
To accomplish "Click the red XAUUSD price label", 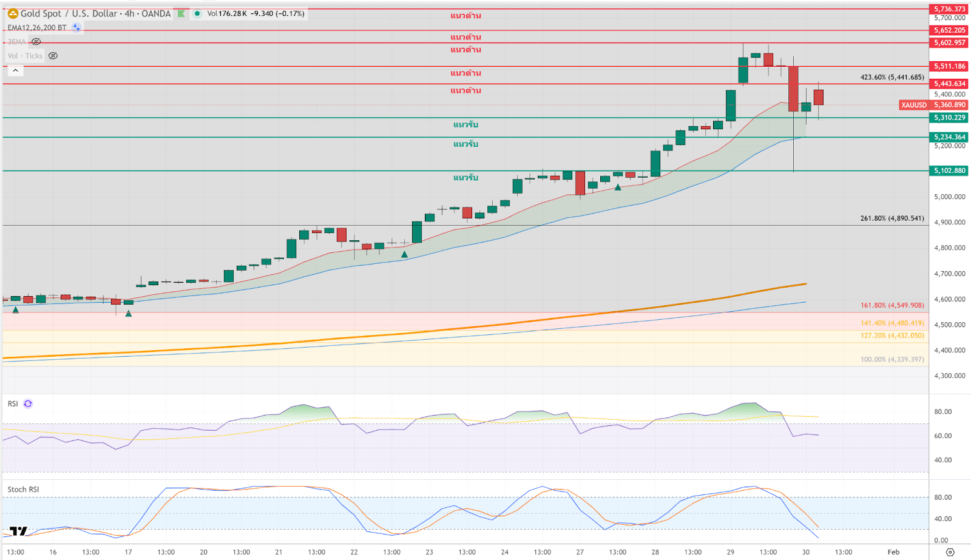I will (x=913, y=105).
